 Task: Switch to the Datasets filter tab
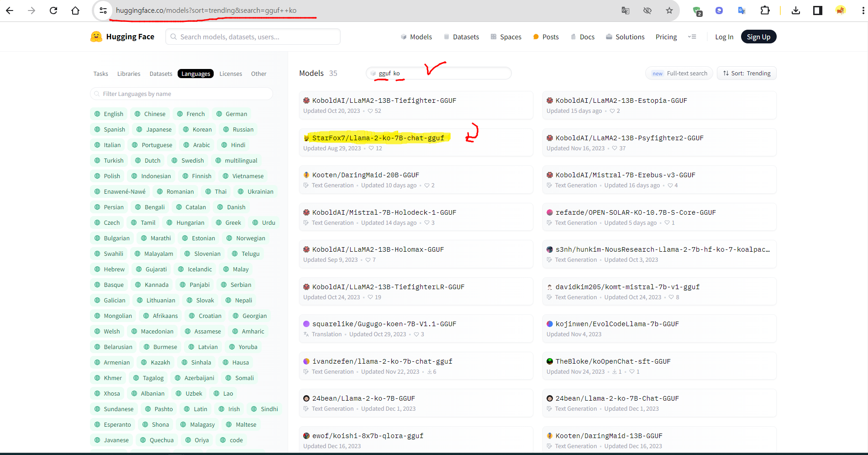[161, 74]
